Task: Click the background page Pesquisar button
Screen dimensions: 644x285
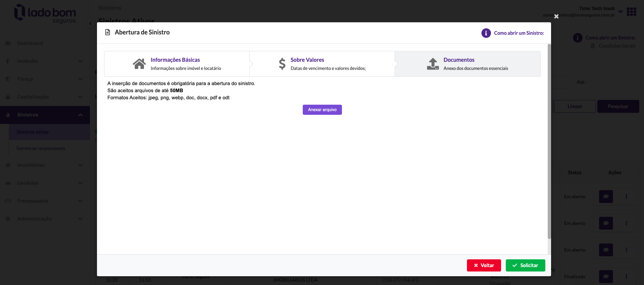Action: click(x=618, y=106)
